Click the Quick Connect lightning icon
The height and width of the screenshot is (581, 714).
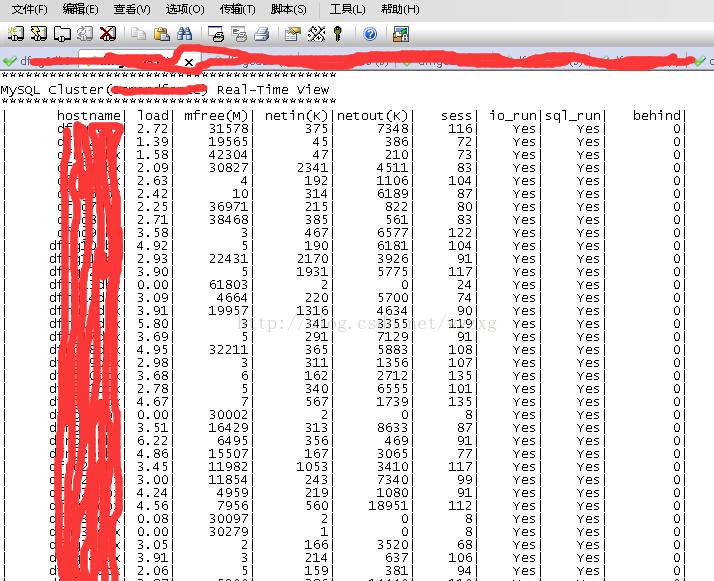coord(39,34)
